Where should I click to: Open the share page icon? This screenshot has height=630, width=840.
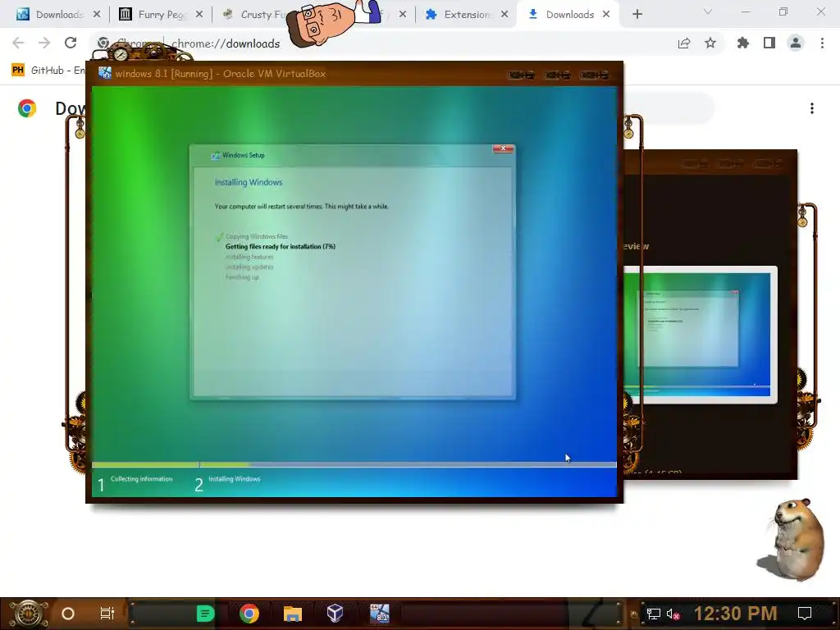click(x=684, y=43)
